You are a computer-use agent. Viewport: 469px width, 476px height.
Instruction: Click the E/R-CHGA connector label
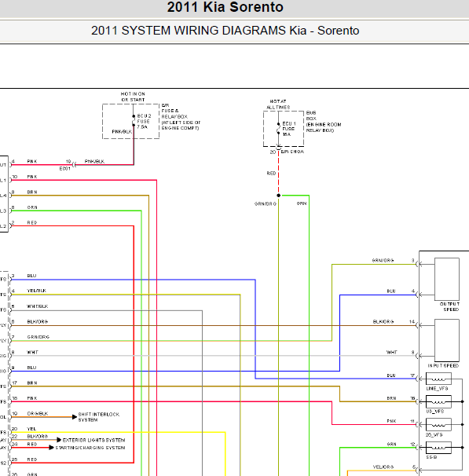(292, 152)
